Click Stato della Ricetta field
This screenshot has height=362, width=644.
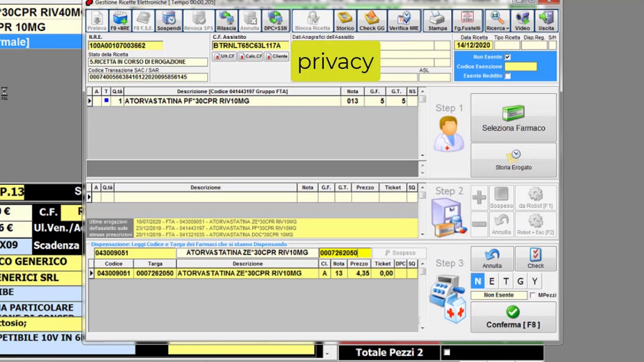click(148, 62)
